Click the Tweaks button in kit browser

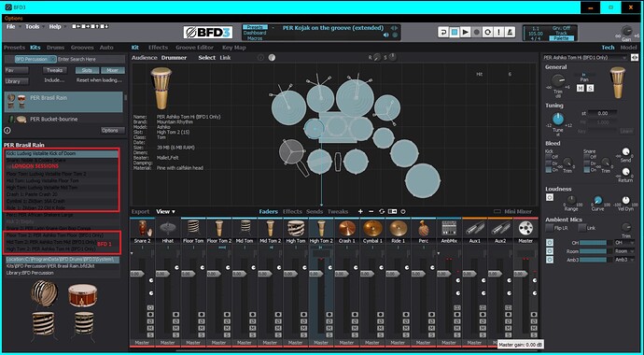coord(55,70)
